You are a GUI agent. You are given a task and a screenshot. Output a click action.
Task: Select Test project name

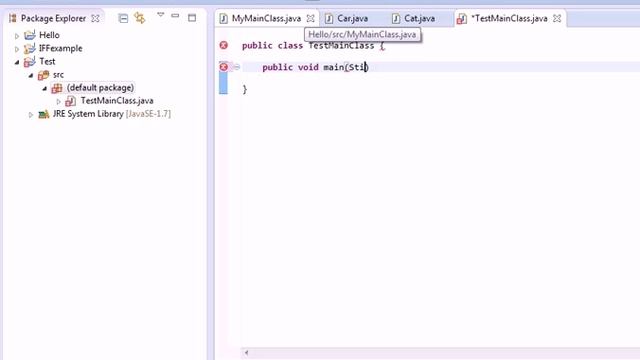[47, 61]
